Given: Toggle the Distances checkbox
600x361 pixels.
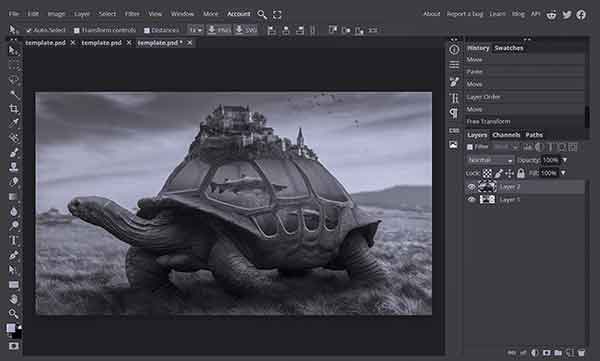Looking at the screenshot, I should pyautogui.click(x=147, y=30).
